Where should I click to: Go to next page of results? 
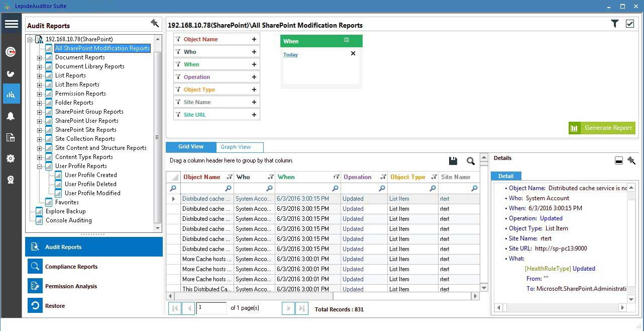coord(288,308)
